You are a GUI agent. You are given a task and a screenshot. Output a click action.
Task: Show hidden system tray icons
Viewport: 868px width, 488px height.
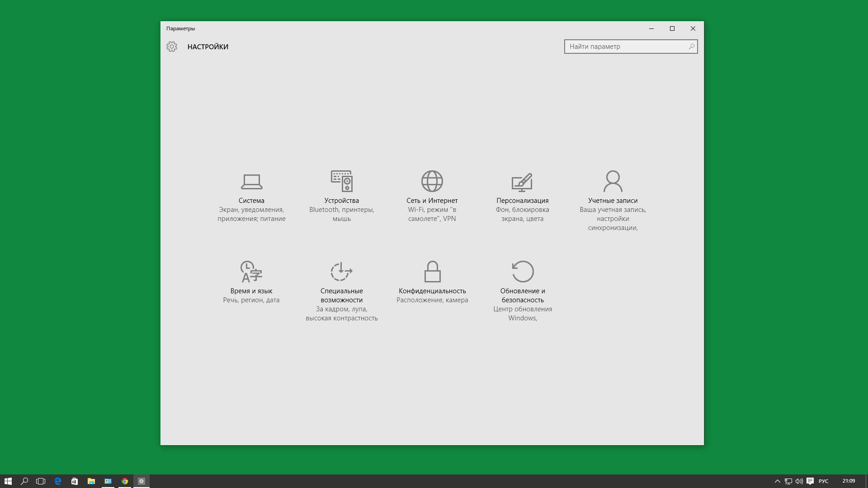pyautogui.click(x=777, y=481)
